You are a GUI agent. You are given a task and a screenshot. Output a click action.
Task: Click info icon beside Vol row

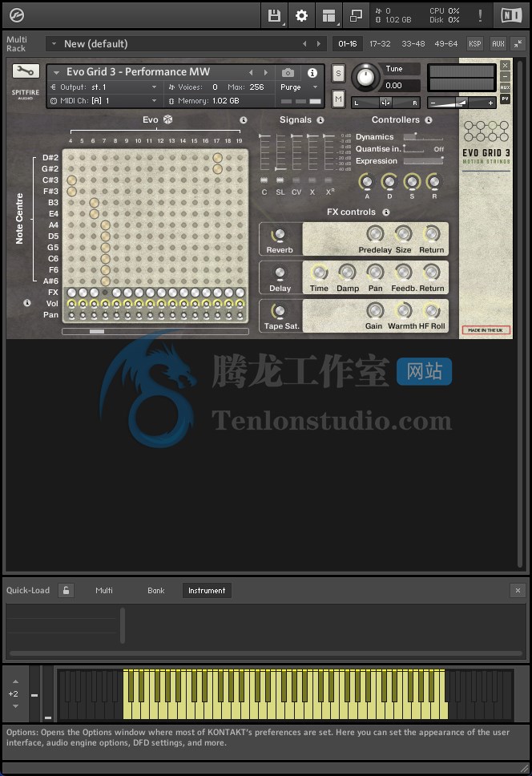pos(27,303)
